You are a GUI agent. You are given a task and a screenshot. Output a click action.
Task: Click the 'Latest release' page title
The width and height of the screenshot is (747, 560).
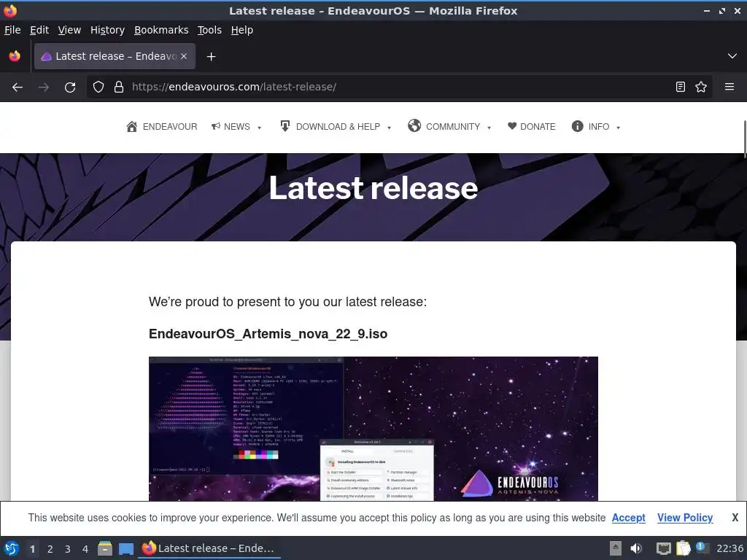click(373, 187)
